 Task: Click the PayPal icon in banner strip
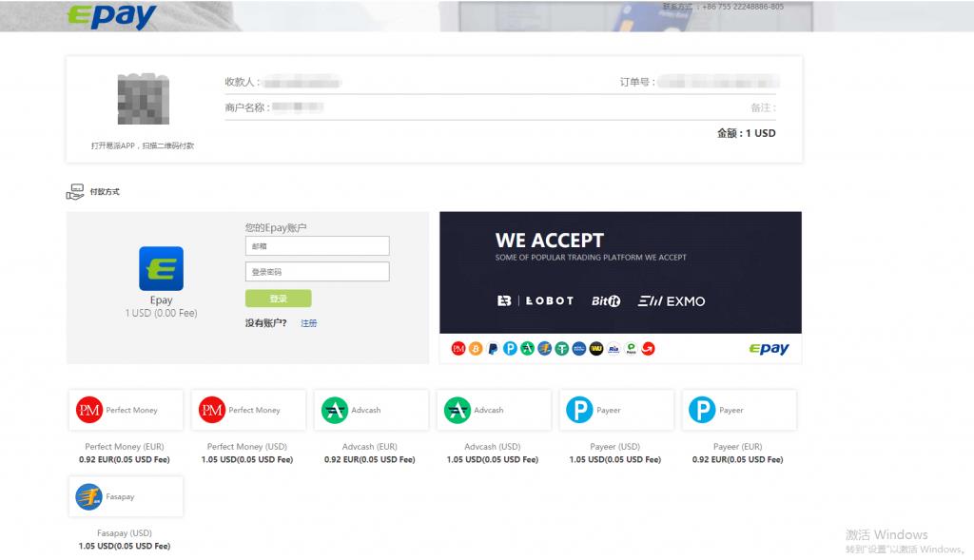[x=493, y=349]
